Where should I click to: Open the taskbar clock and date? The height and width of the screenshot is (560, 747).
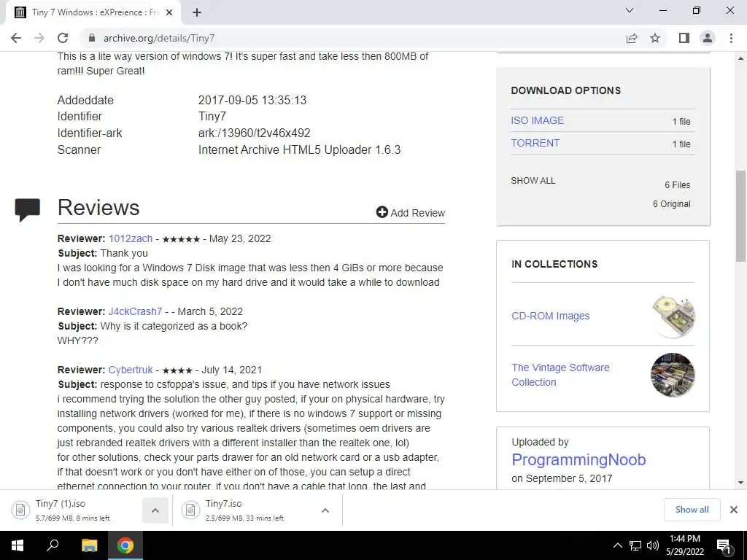[685, 545]
